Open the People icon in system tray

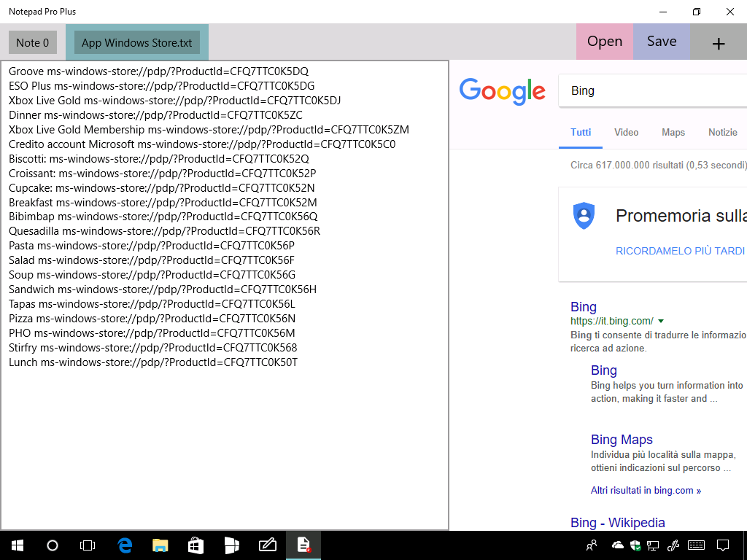(x=592, y=545)
